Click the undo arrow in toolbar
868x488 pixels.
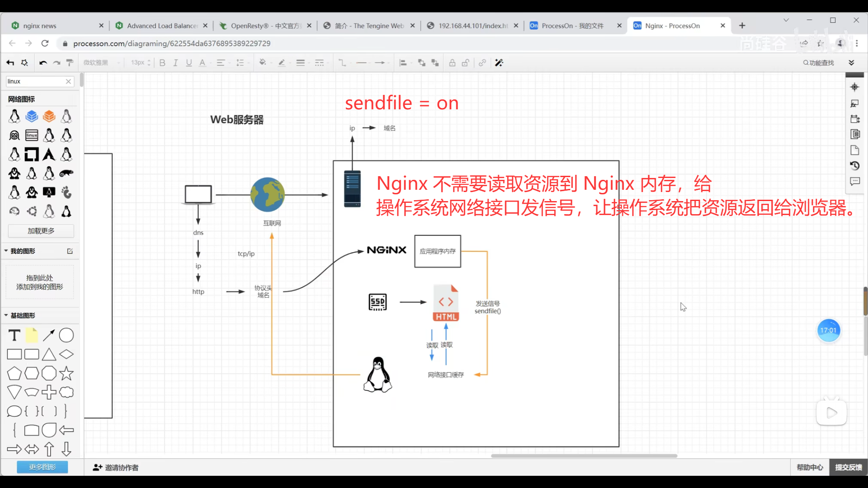coord(43,63)
